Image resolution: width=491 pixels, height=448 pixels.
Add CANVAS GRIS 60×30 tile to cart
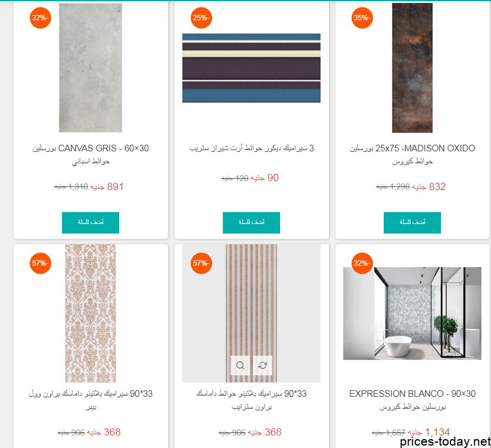(91, 223)
